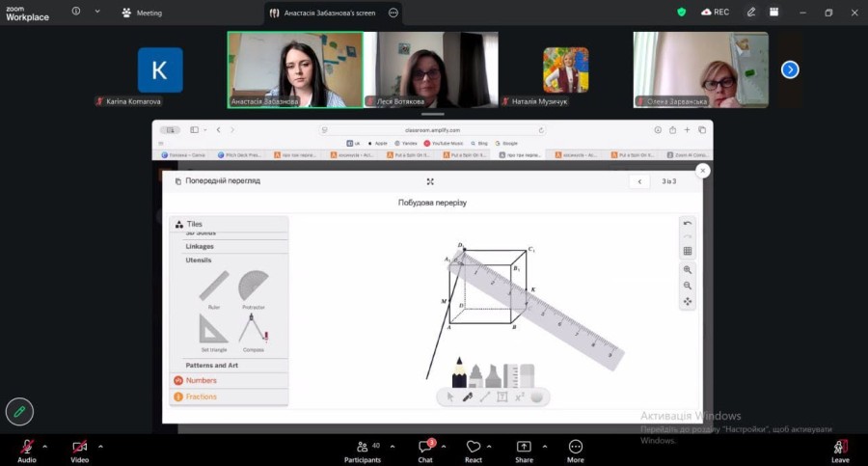Select the Set triangle utensil tile

[214, 331]
